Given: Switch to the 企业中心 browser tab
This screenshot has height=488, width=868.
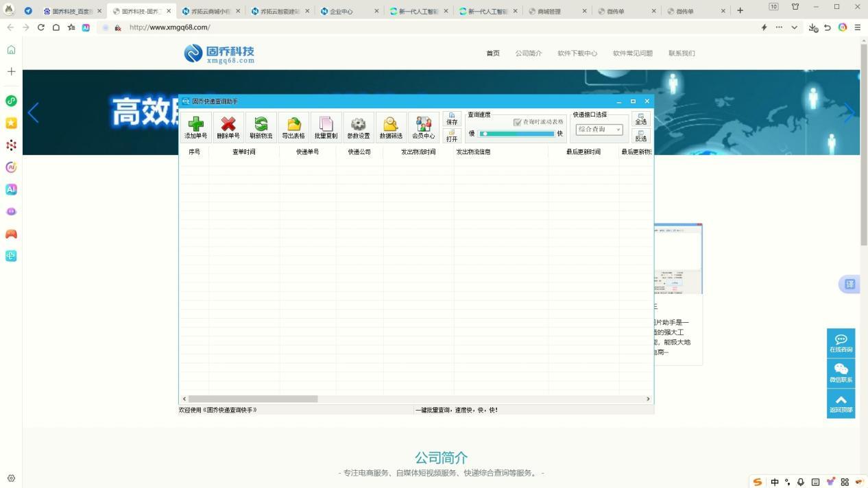Looking at the screenshot, I should click(341, 11).
